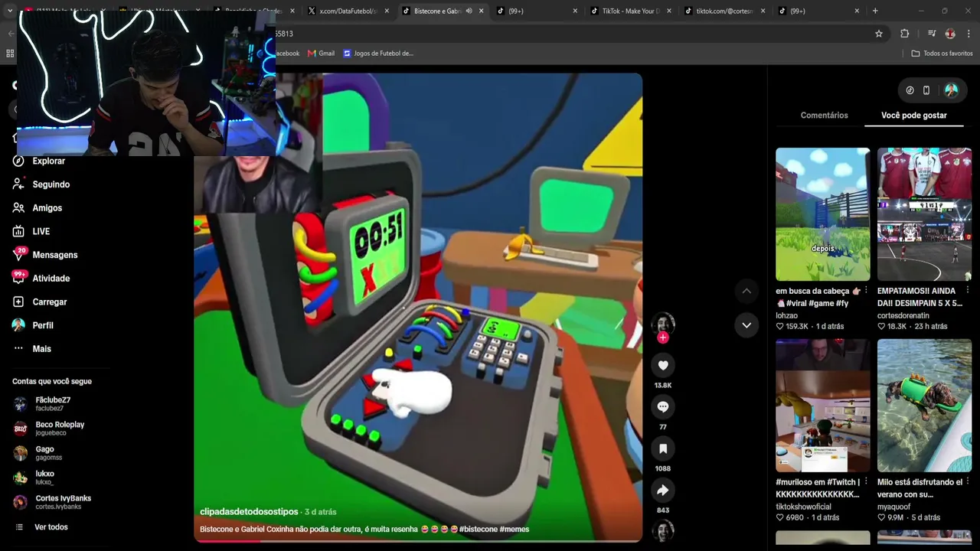This screenshot has height=551, width=980.
Task: Open options for 'em busca da cabeça' video
Action: pos(866,291)
